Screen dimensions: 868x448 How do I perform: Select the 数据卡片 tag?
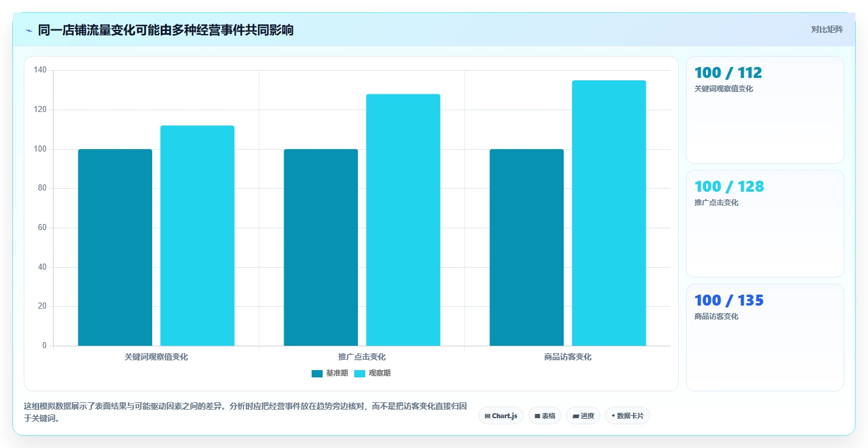pos(628,416)
